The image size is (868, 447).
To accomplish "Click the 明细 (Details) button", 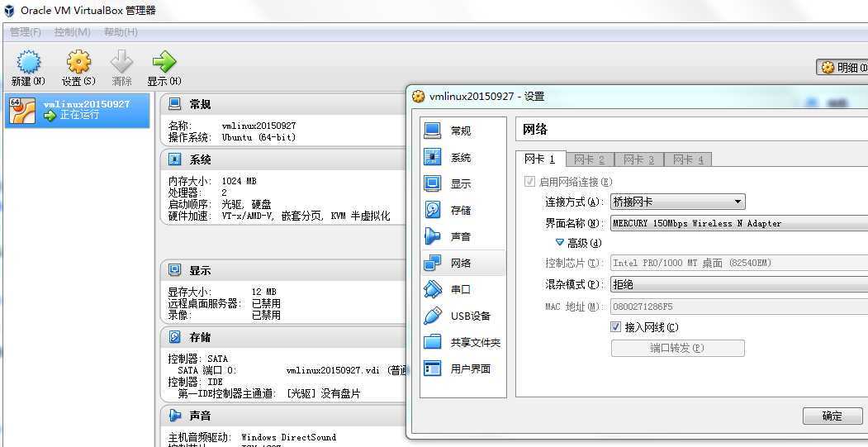I will tap(842, 68).
